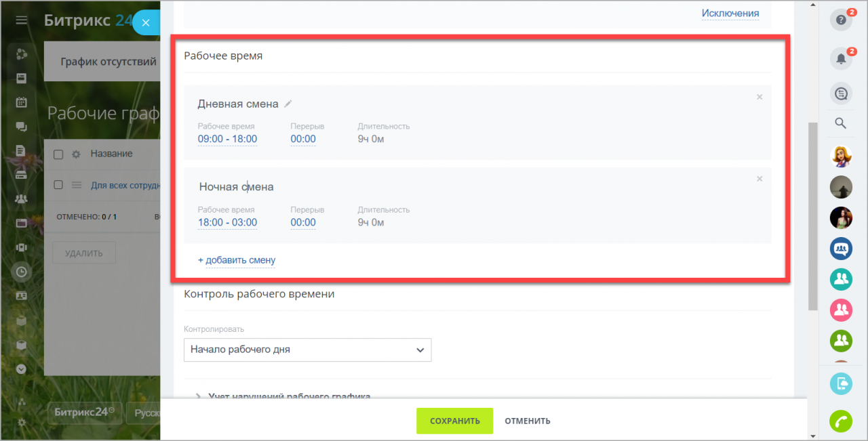Open row actions menu for Для всех сотрудников
The image size is (868, 441).
tap(77, 185)
